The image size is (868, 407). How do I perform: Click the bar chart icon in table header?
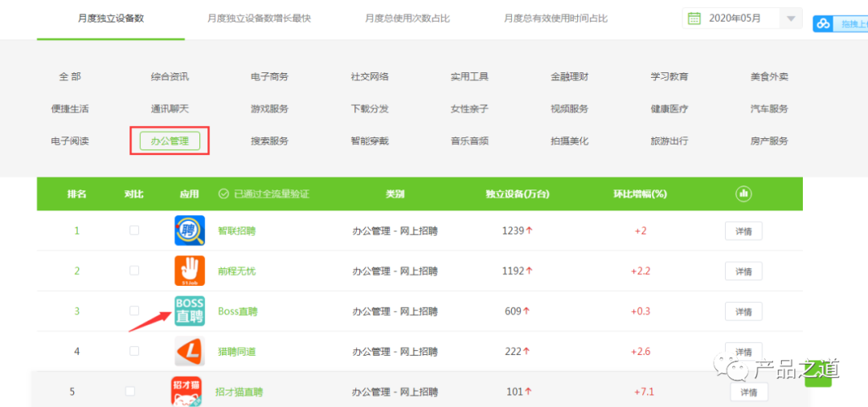[x=743, y=193]
